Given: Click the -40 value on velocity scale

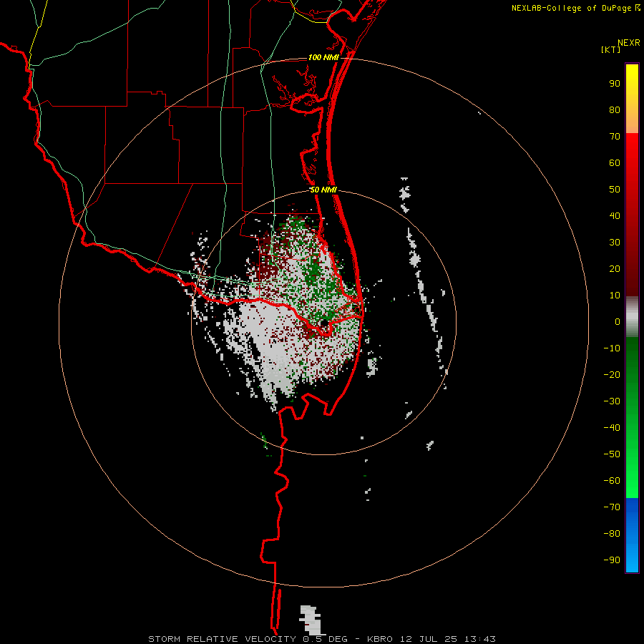Looking at the screenshot, I should 612,428.
